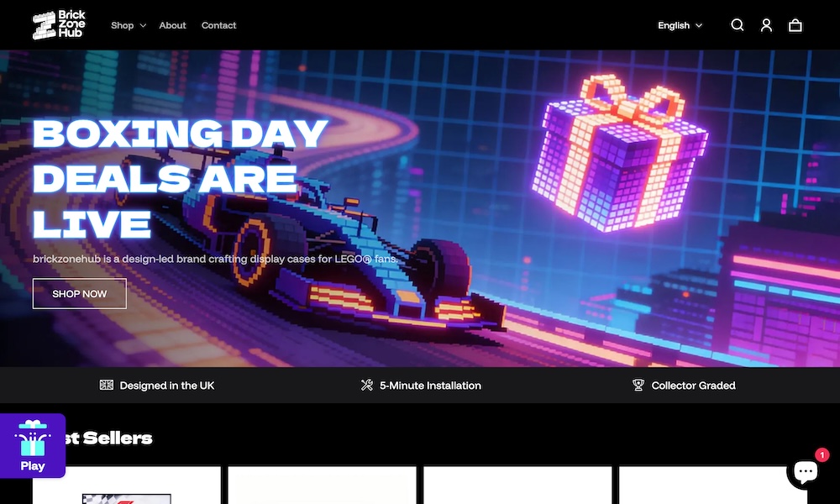Click the chevron next to English
The height and width of the screenshot is (504, 840).
[699, 26]
